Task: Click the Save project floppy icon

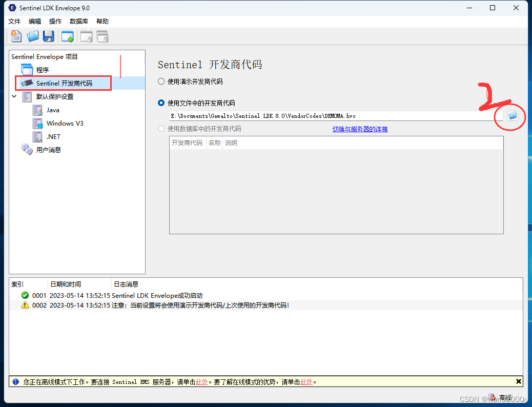Action: point(49,36)
